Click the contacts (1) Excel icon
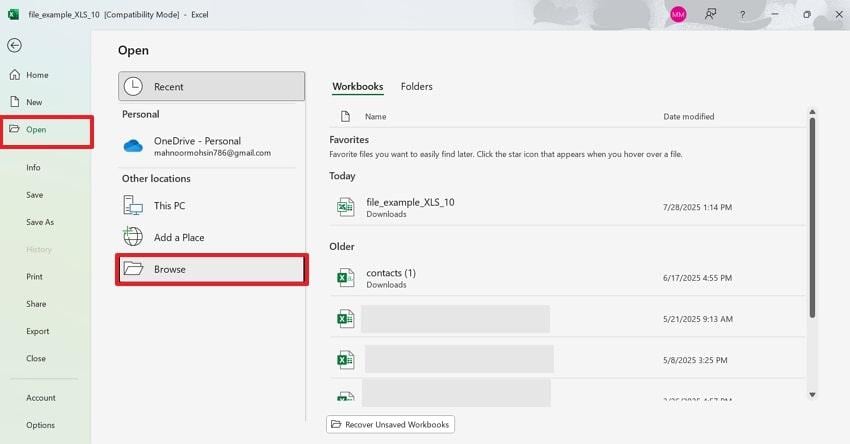Screen dimensions: 850x444 pyautogui.click(x=345, y=278)
